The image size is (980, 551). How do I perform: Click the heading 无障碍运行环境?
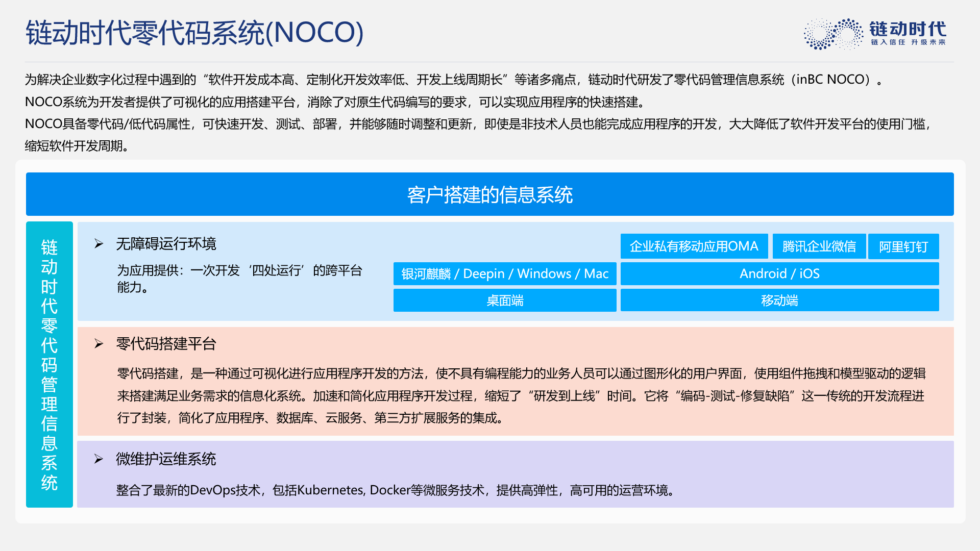tap(166, 244)
